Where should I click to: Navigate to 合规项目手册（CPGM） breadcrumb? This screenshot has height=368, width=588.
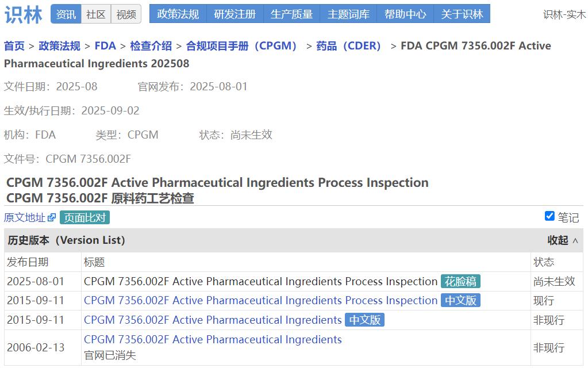point(242,46)
